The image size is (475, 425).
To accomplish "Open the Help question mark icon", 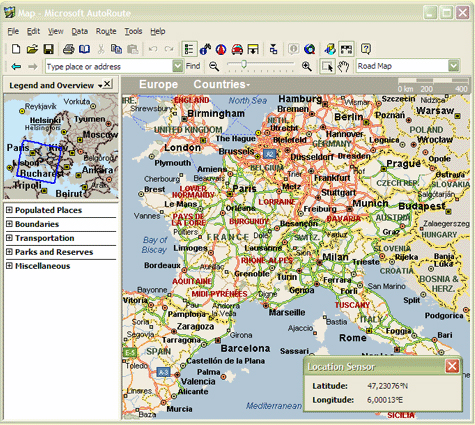I will coord(366,49).
